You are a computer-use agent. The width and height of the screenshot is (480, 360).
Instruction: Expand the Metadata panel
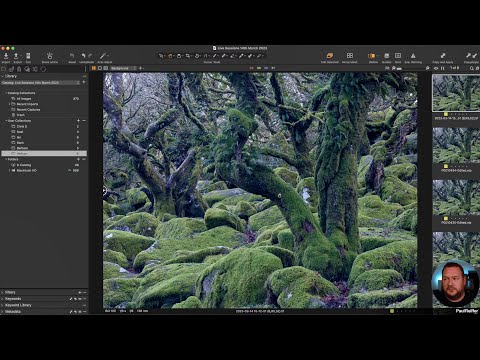(x=2, y=312)
